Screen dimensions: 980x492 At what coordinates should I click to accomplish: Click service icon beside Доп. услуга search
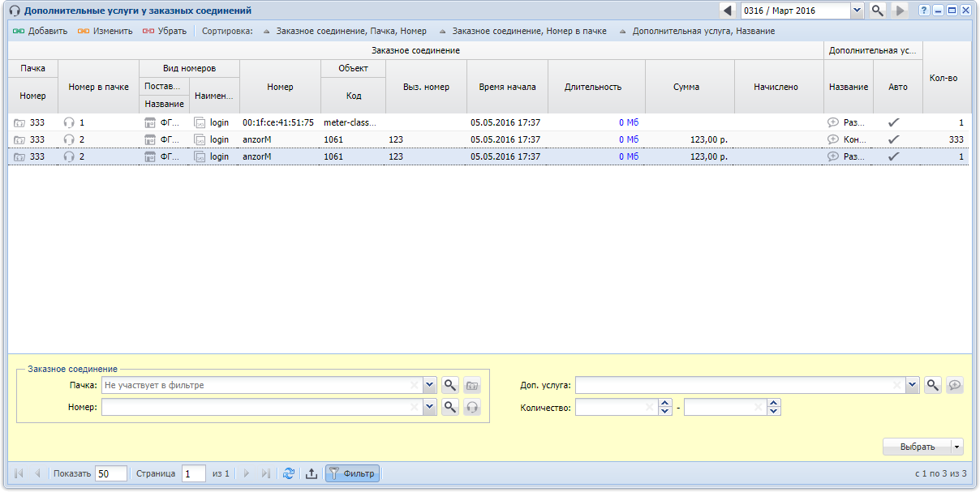click(x=955, y=385)
